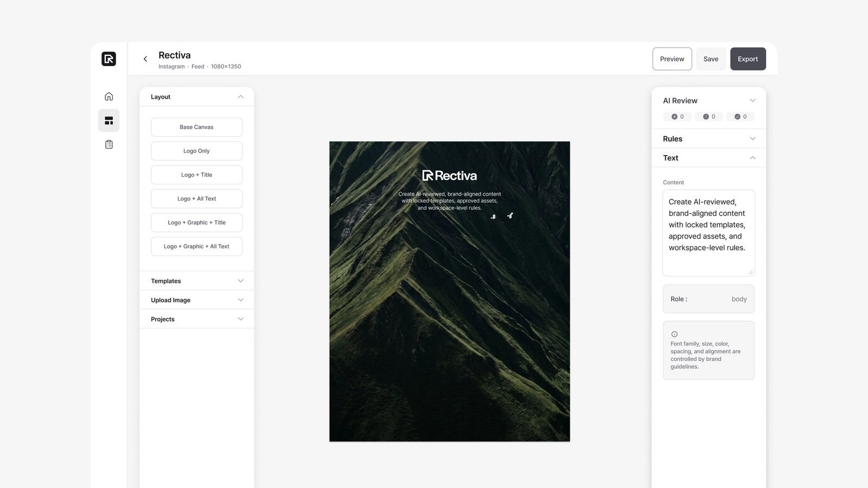The height and width of the screenshot is (488, 868).
Task: Export the design
Action: pyautogui.click(x=748, y=59)
